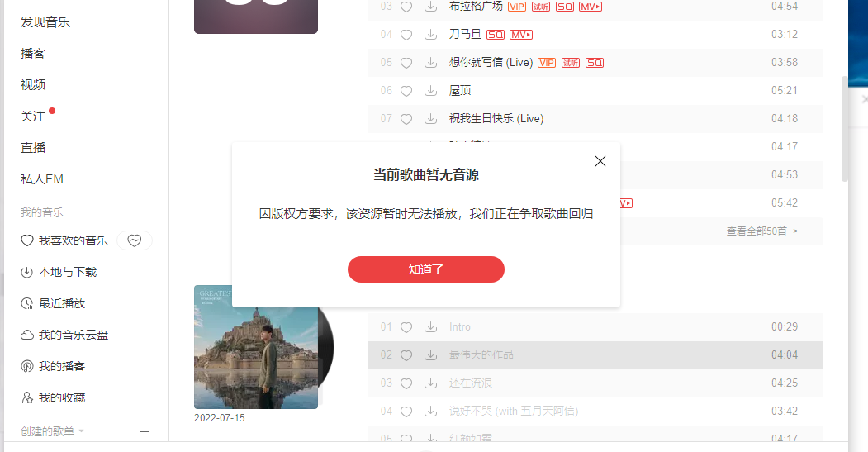This screenshot has width=868, height=452.
Task: Download song 还在流浪
Action: tap(430, 383)
